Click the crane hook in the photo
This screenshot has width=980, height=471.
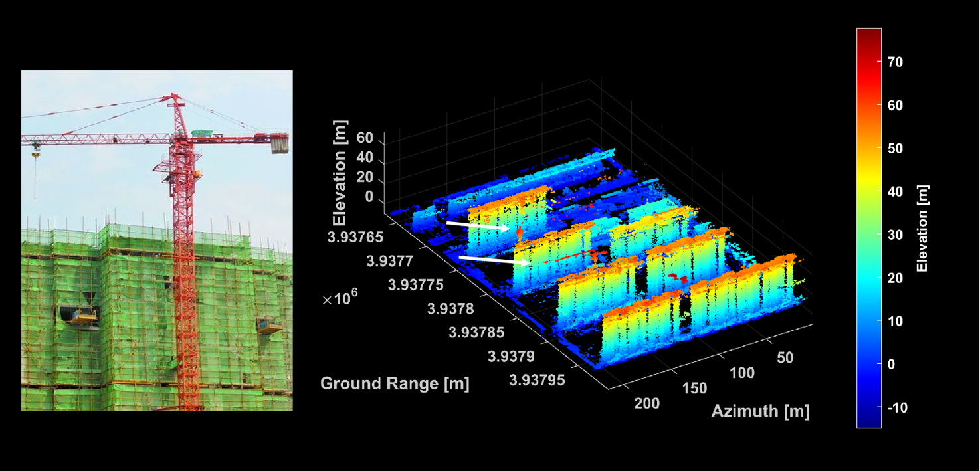[35, 154]
